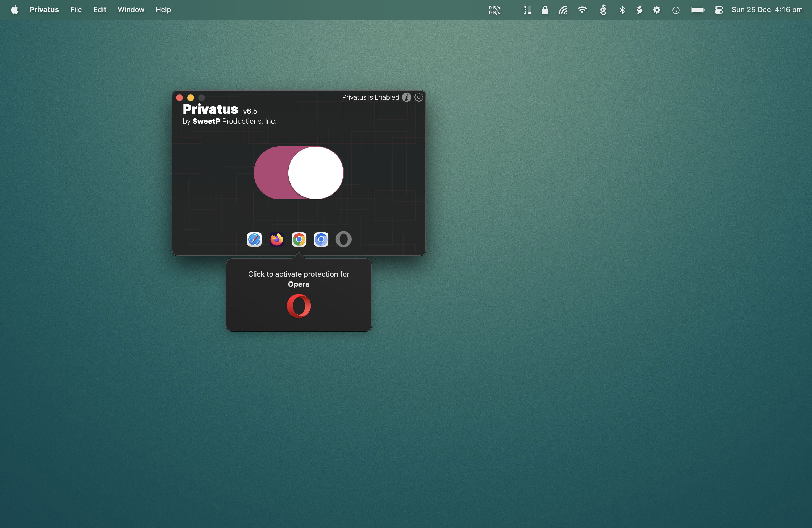This screenshot has height=528, width=812.
Task: Toggle the large Privatus protection switch
Action: pos(299,173)
